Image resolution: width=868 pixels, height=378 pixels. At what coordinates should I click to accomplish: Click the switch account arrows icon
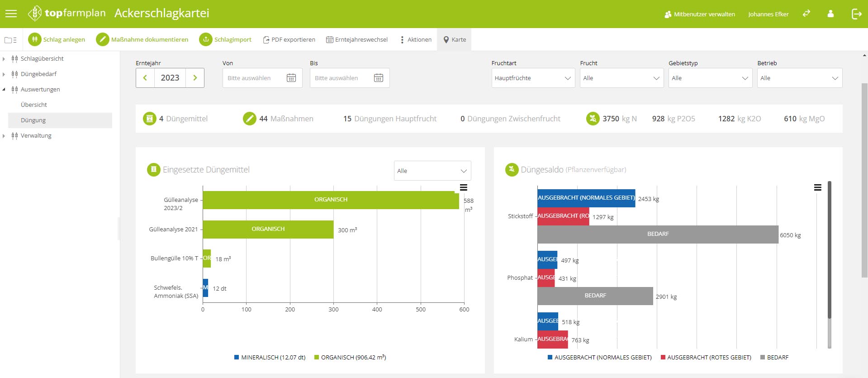click(x=806, y=14)
